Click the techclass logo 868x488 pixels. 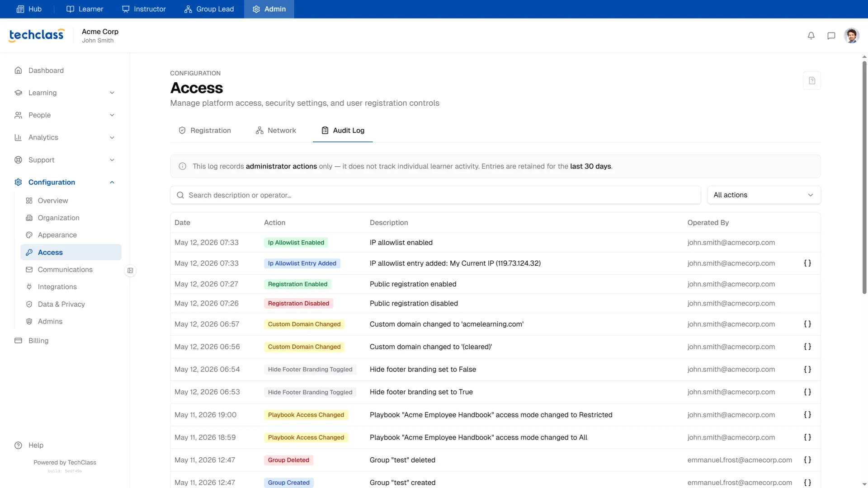click(37, 35)
